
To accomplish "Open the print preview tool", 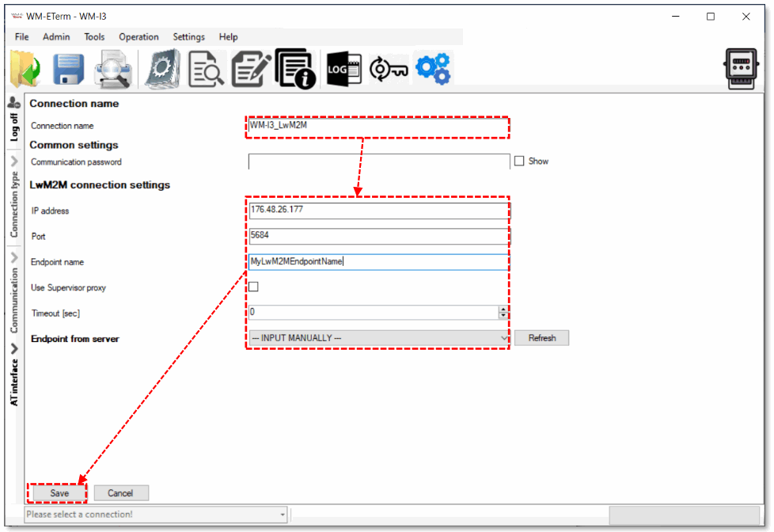I will pos(113,68).
